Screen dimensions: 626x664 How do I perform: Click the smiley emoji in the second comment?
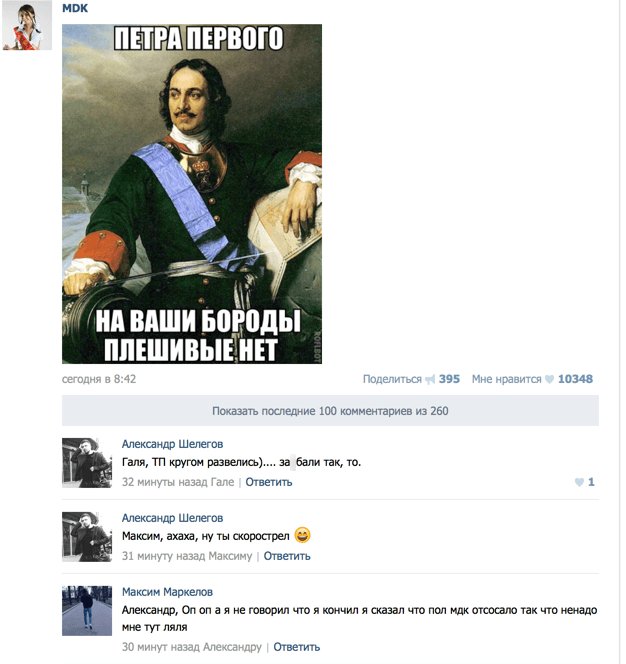(302, 535)
